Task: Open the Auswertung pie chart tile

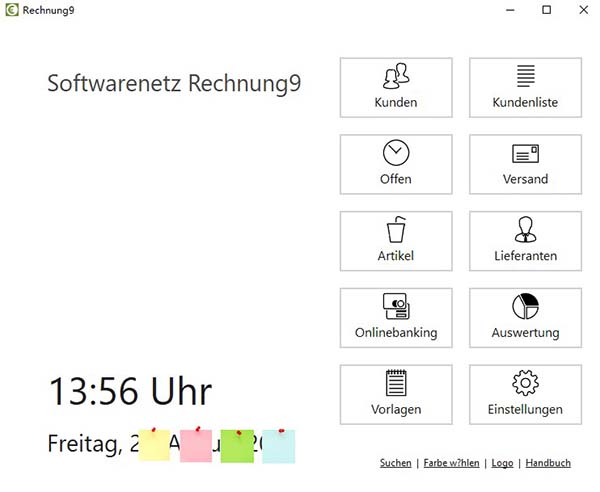Action: (525, 318)
